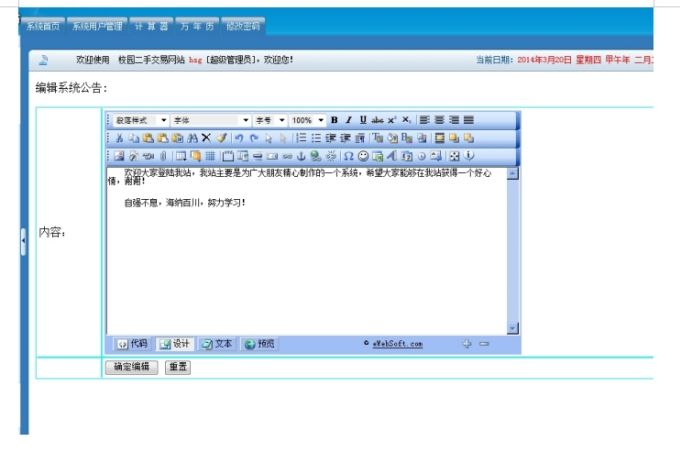Click editor scrollbar down arrow

[x=512, y=328]
